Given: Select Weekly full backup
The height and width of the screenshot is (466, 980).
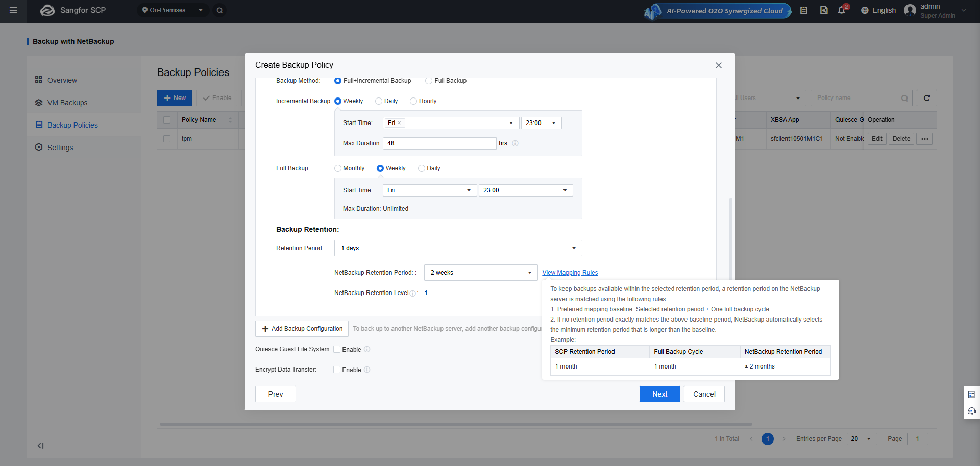Looking at the screenshot, I should tap(380, 168).
